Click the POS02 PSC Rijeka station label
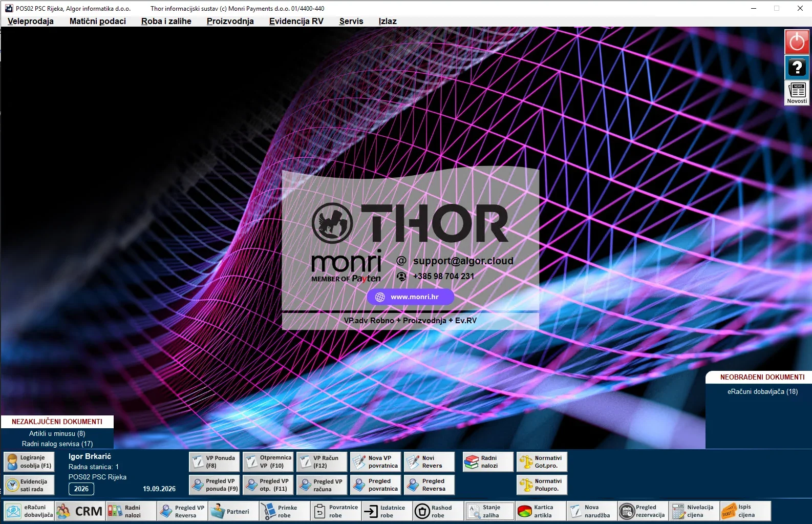812x524 pixels. [97, 477]
